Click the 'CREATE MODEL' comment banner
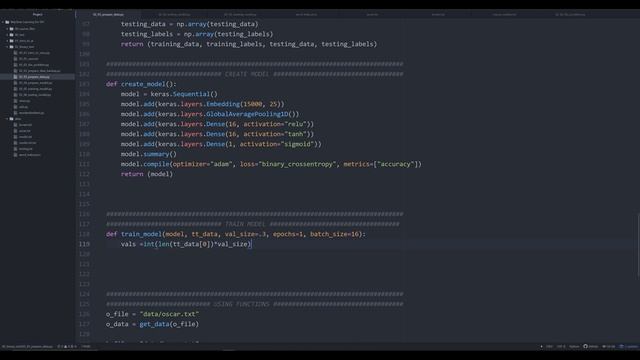Image resolution: width=640 pixels, height=360 pixels. pos(255,74)
